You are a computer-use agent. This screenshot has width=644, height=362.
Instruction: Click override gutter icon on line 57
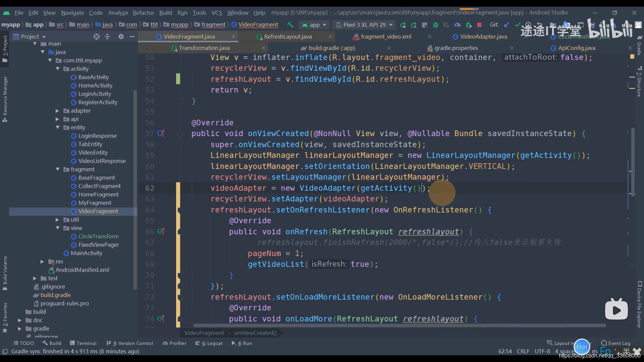click(x=161, y=133)
